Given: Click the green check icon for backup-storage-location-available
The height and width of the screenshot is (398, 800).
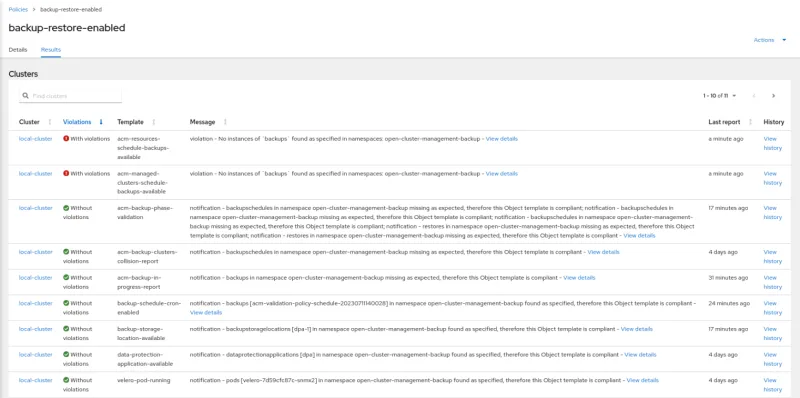Looking at the screenshot, I should pyautogui.click(x=66, y=329).
